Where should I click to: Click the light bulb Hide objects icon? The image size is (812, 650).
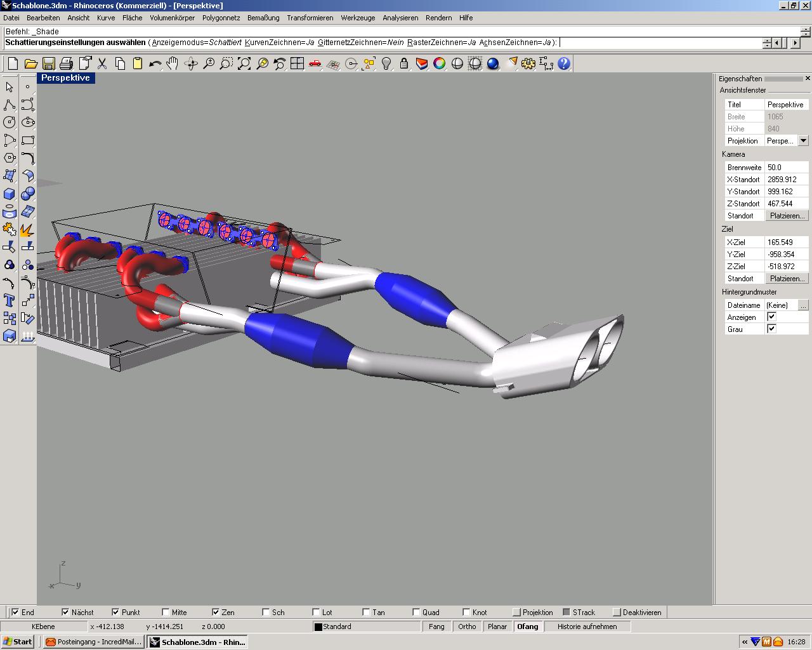[386, 63]
